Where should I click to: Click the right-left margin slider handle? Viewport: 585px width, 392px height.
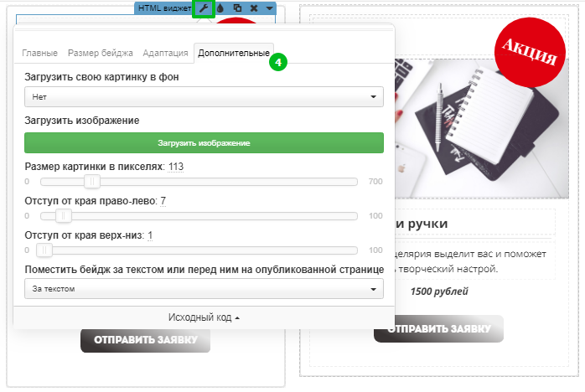pos(64,216)
